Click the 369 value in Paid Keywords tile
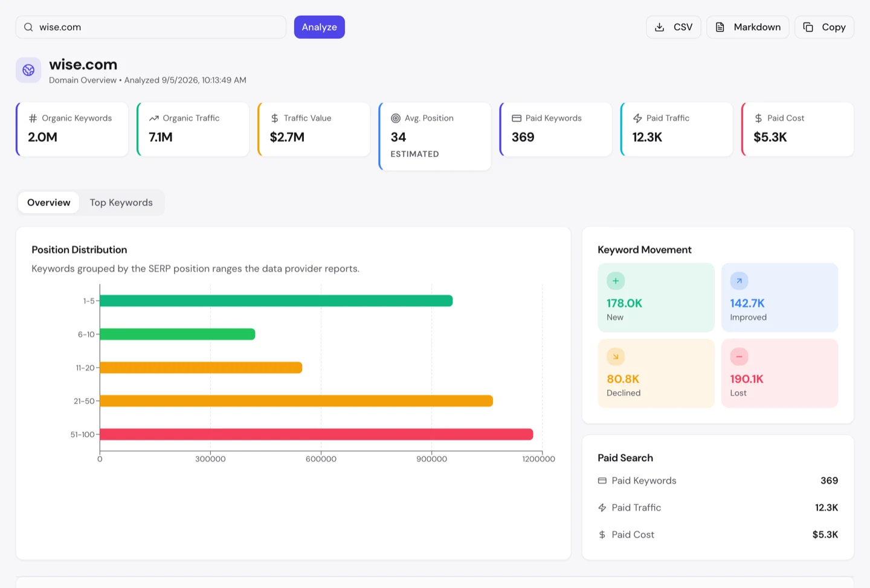Screen dimensions: 870x588 click(x=523, y=137)
